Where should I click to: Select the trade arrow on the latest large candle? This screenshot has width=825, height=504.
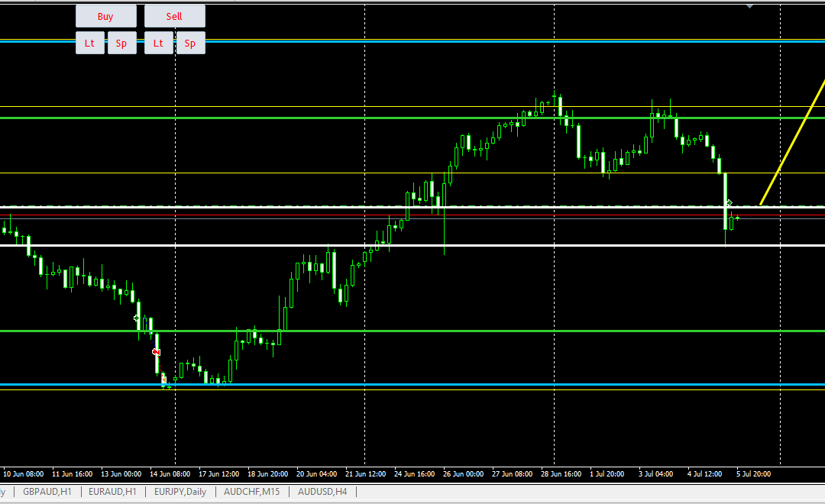click(x=730, y=202)
